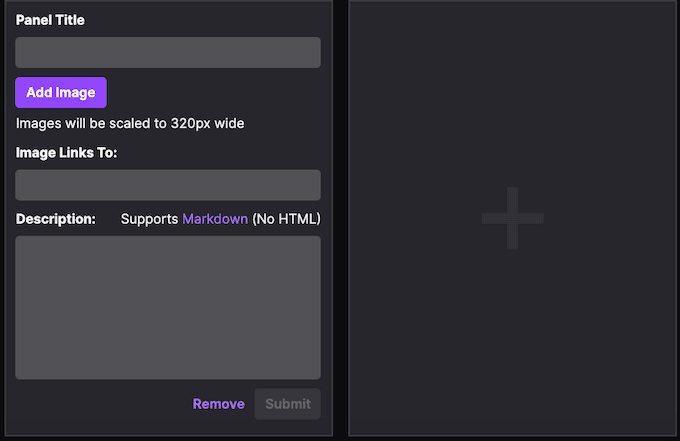The image size is (680, 441).
Task: Remove this panel via Remove link
Action: pyautogui.click(x=218, y=404)
